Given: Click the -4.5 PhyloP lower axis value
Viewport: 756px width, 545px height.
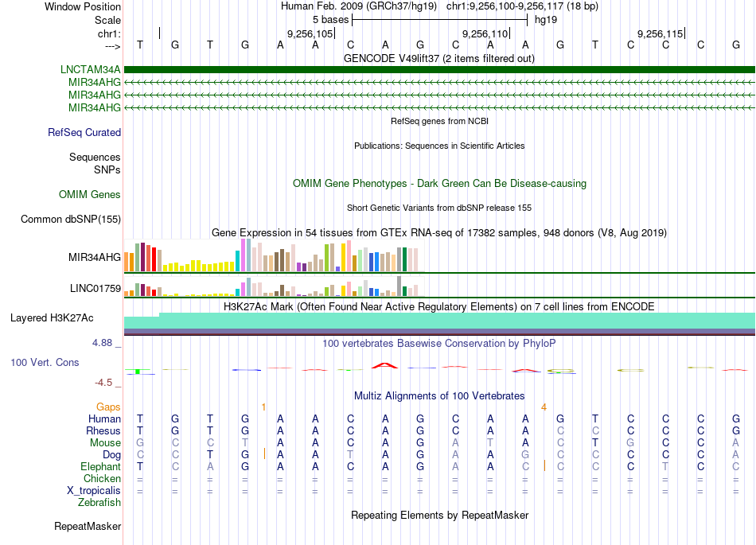Looking at the screenshot, I should (103, 383).
